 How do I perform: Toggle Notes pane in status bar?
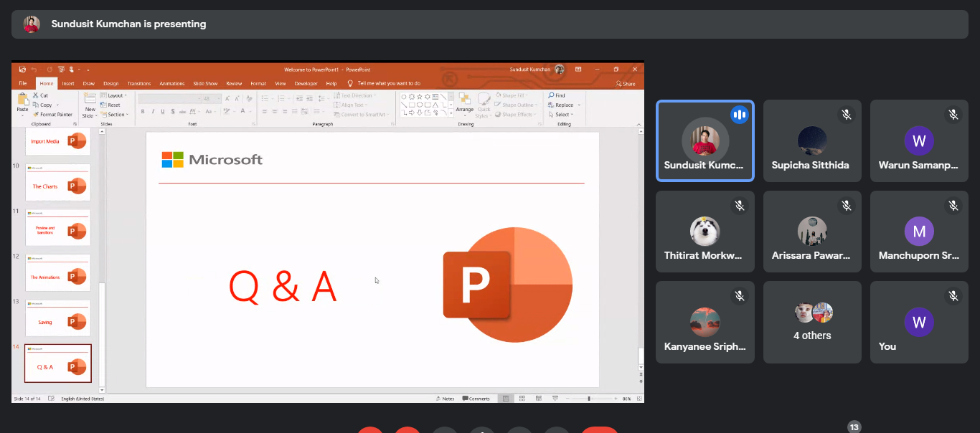[445, 399]
